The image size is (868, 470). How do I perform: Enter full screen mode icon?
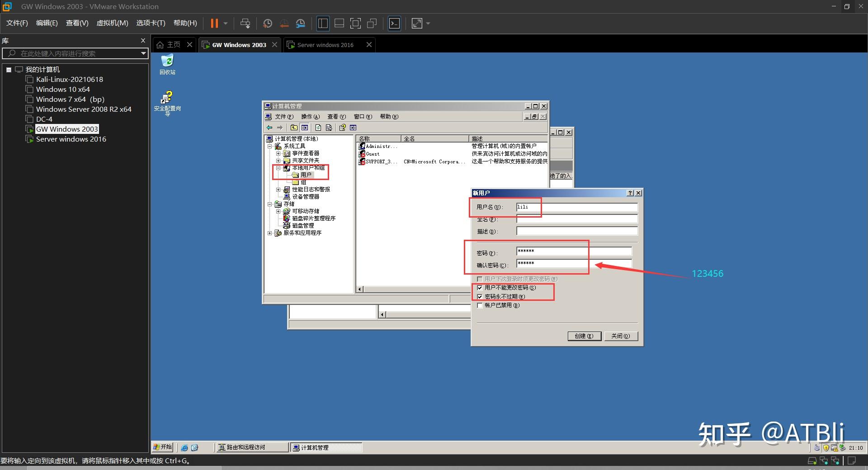tap(356, 23)
